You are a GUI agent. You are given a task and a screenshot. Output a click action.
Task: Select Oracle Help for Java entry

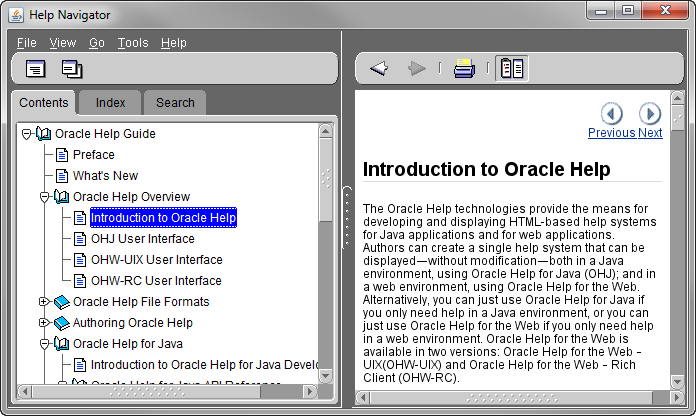128,344
